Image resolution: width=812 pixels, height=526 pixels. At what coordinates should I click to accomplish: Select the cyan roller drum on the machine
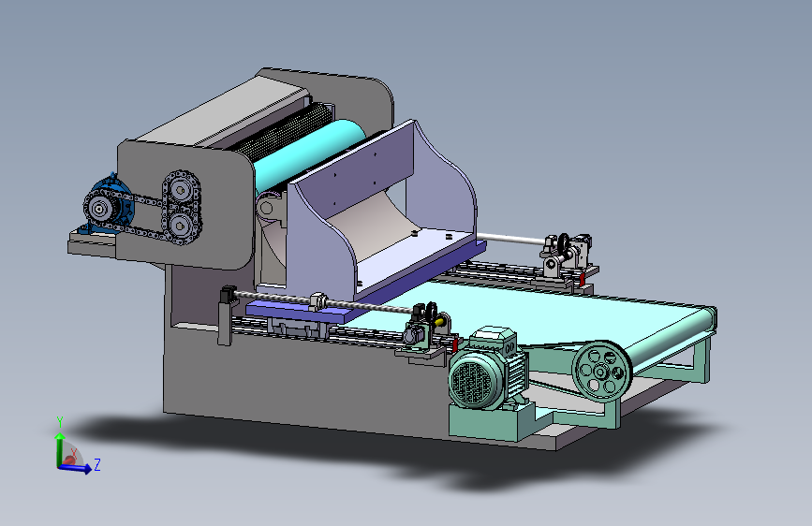[310, 155]
